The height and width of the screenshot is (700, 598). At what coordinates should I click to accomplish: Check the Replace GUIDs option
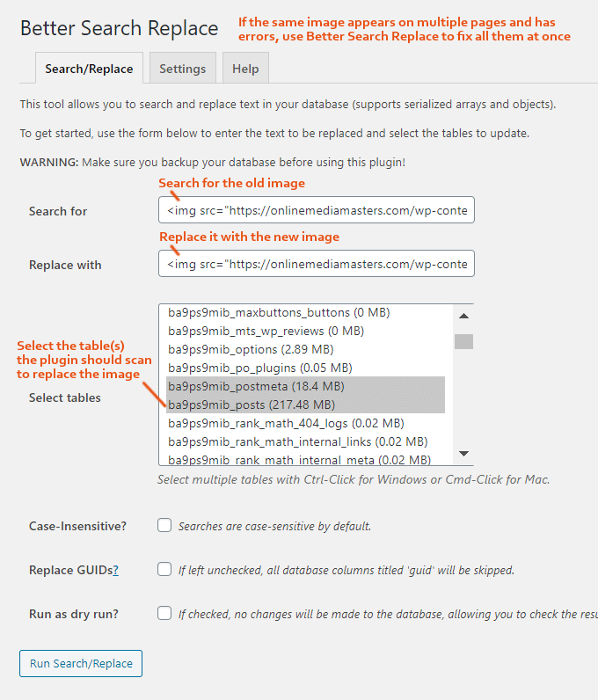point(164,569)
